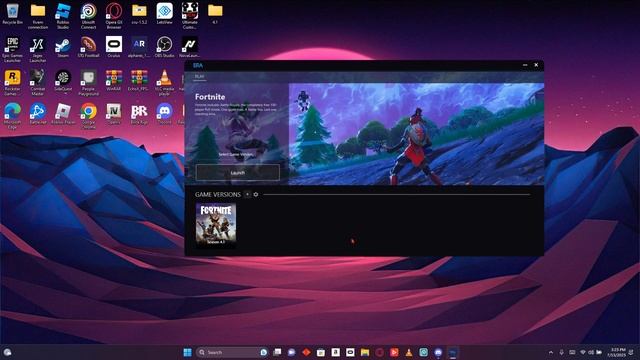Viewport: 640px width, 360px height.
Task: Select the Roblox Studio desktop icon
Action: [63, 16]
